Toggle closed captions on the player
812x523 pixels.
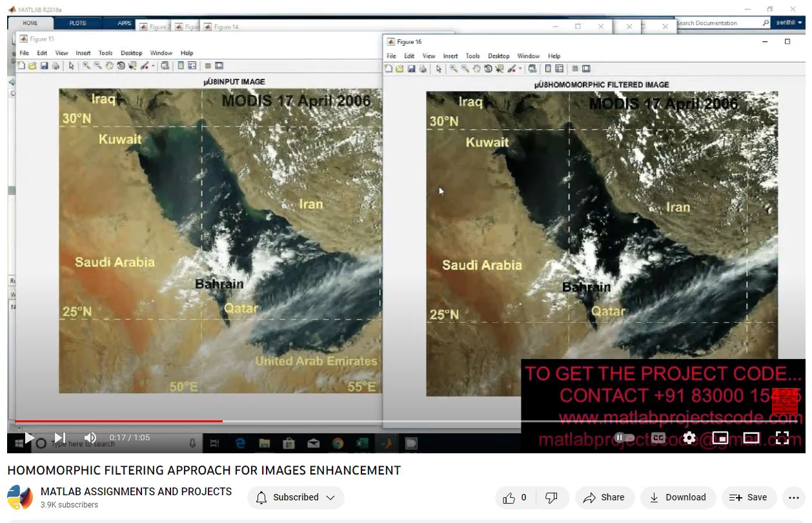tap(658, 438)
